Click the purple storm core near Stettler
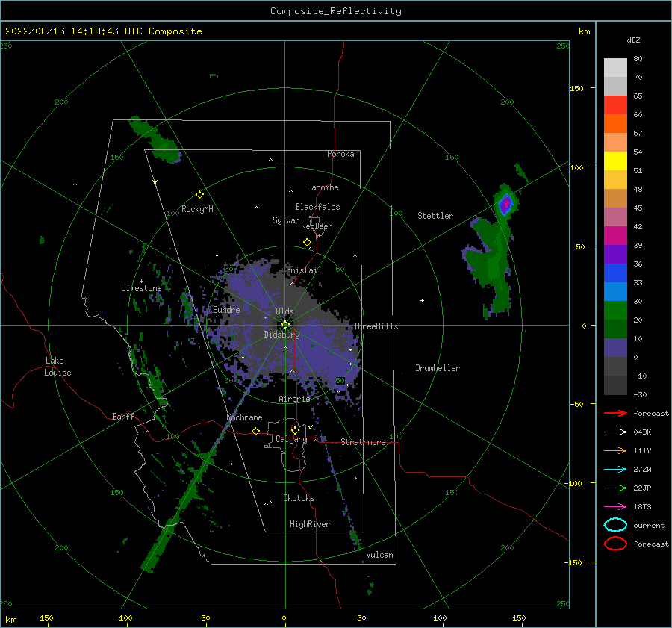The width and height of the screenshot is (672, 628). point(505,205)
